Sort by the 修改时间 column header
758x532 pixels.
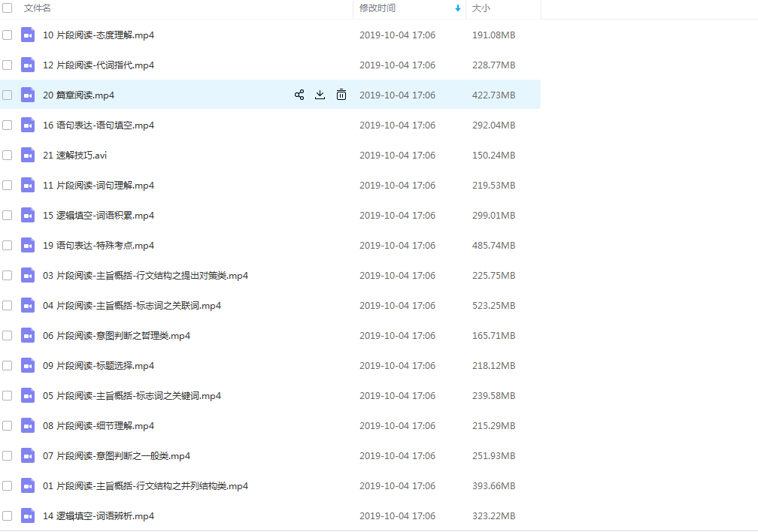coord(377,8)
